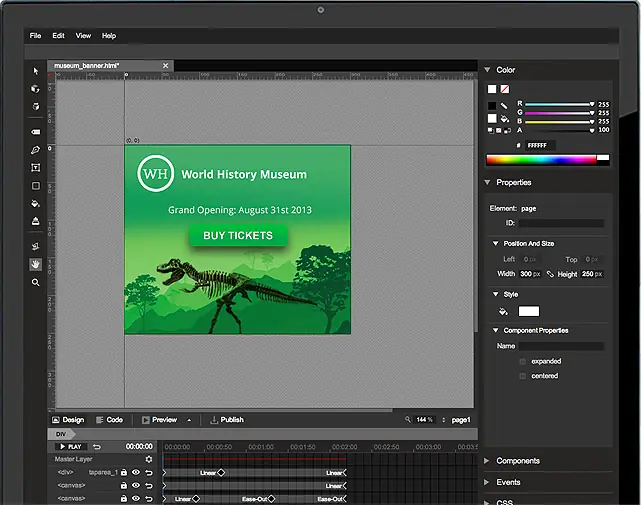
Task: Open the File menu
Action: (36, 36)
